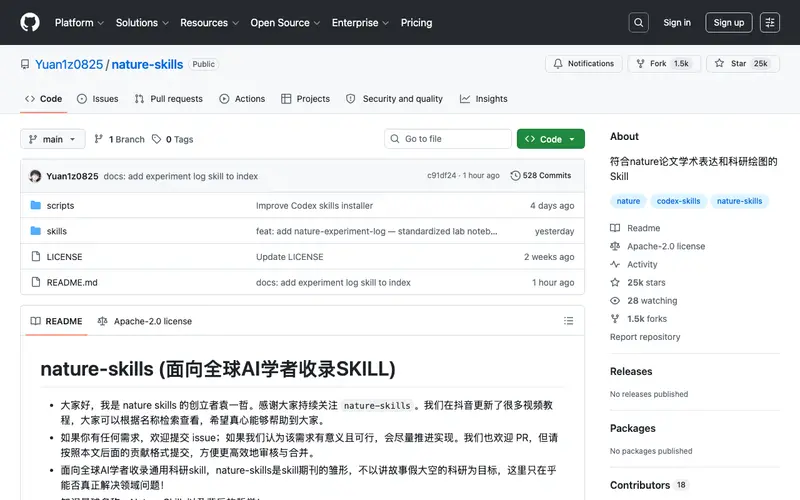Open the README outline list icon
The height and width of the screenshot is (500, 800).
[x=568, y=321]
